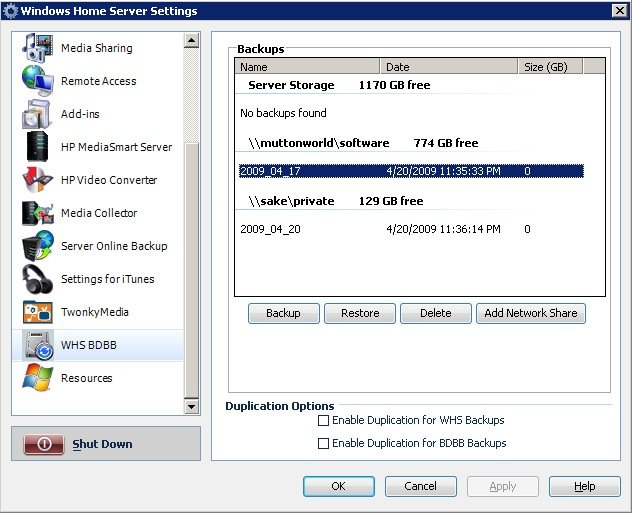
Task: Click the Restore button
Action: (360, 313)
